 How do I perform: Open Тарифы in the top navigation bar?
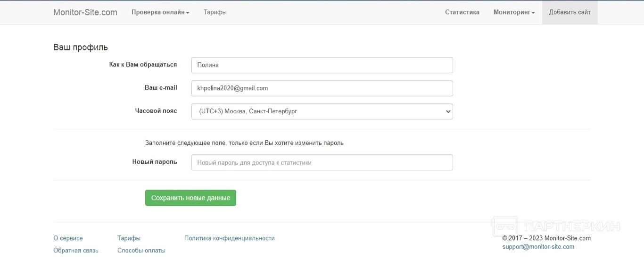(x=215, y=12)
